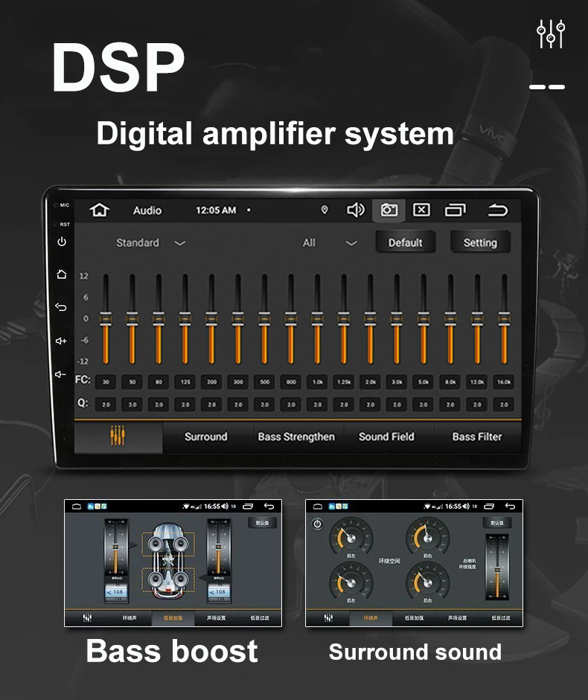Tap back arrow in Bass boost screen status bar
Viewport: 588px width, 700px height.
pyautogui.click(x=269, y=507)
